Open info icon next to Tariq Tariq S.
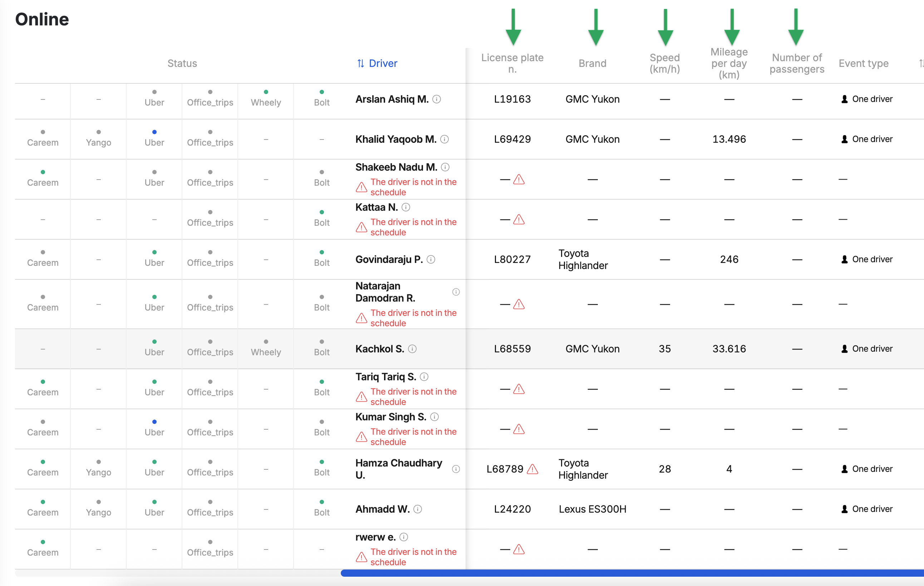The width and height of the screenshot is (924, 586). pos(424,377)
